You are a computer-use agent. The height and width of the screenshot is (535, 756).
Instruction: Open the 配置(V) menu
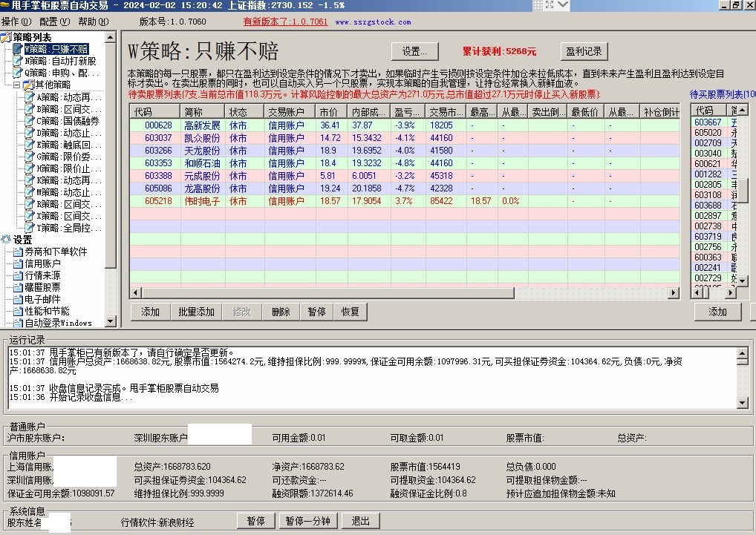(x=54, y=22)
